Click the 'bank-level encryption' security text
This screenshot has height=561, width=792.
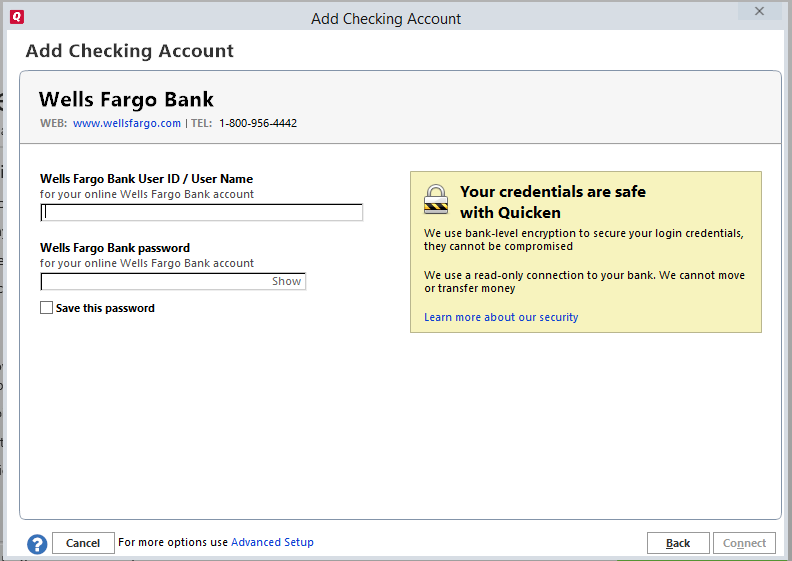[x=584, y=240]
